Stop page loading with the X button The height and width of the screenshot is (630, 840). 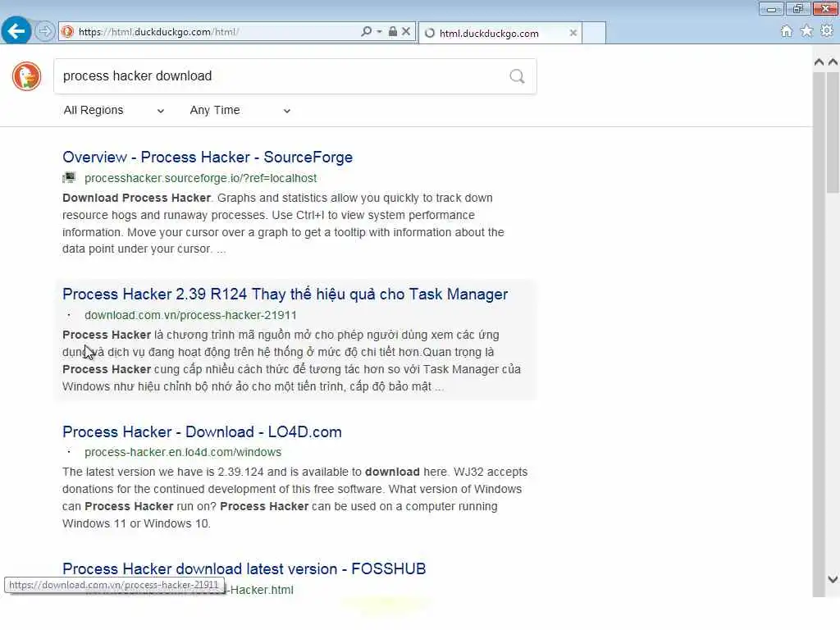point(406,32)
